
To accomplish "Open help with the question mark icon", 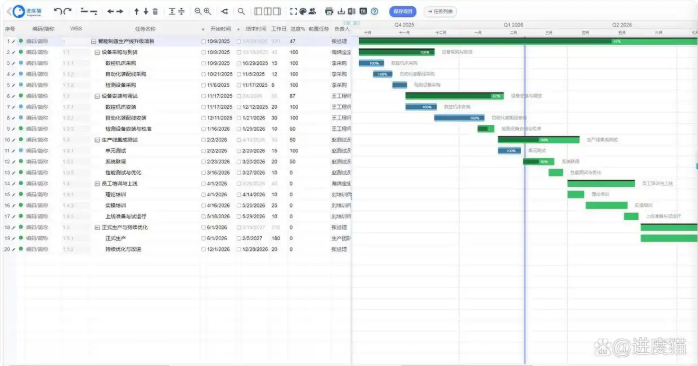I will [x=374, y=11].
